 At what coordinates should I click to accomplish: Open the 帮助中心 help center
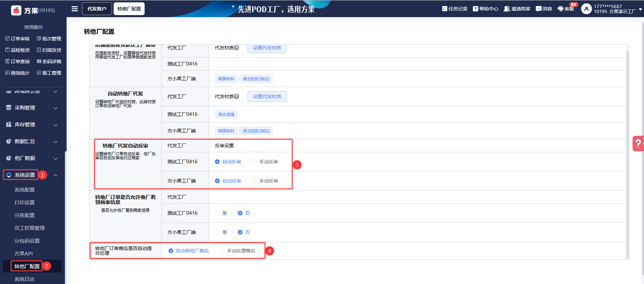[x=485, y=9]
